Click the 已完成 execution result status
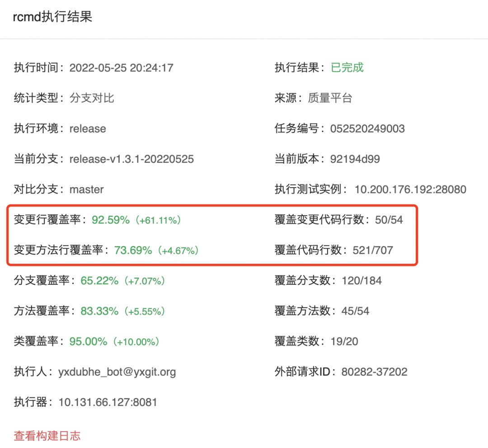This screenshot has height=448, width=488. coord(347,68)
